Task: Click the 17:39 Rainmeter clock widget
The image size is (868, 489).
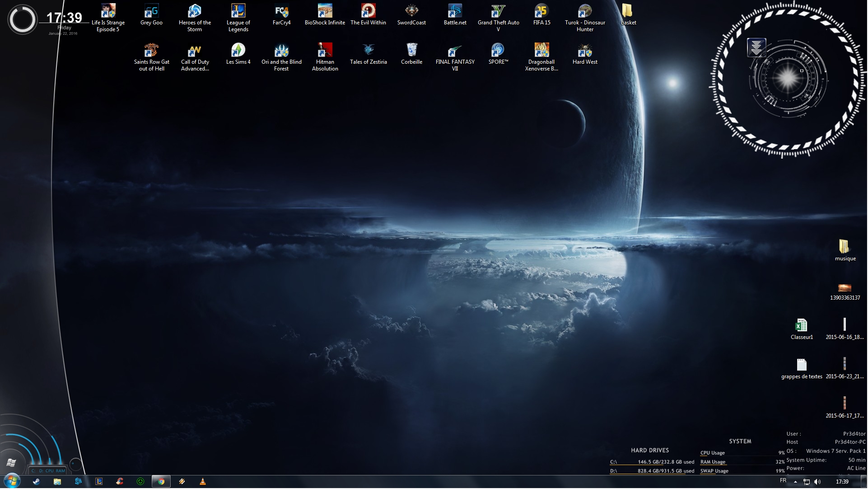Action: coord(64,18)
